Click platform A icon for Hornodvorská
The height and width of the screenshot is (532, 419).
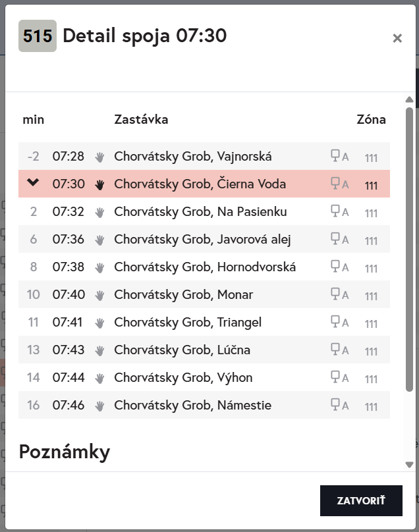click(x=339, y=267)
